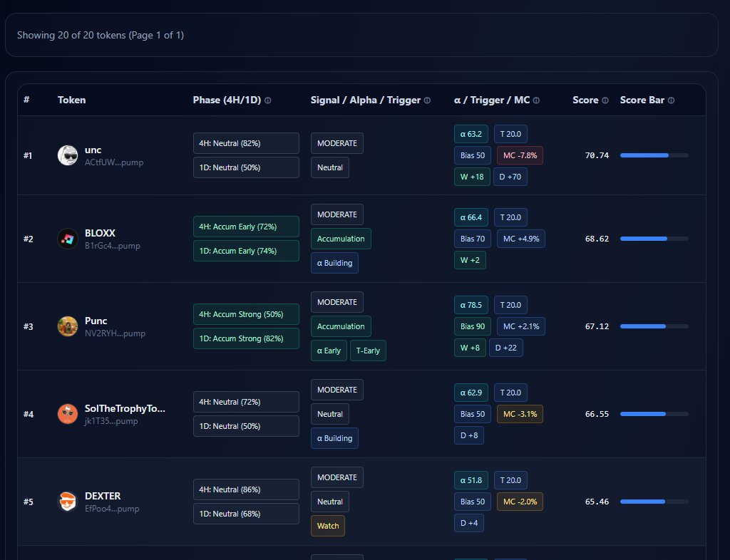Click the score bar in the unc row
The width and height of the screenshot is (730, 560).
pos(654,155)
